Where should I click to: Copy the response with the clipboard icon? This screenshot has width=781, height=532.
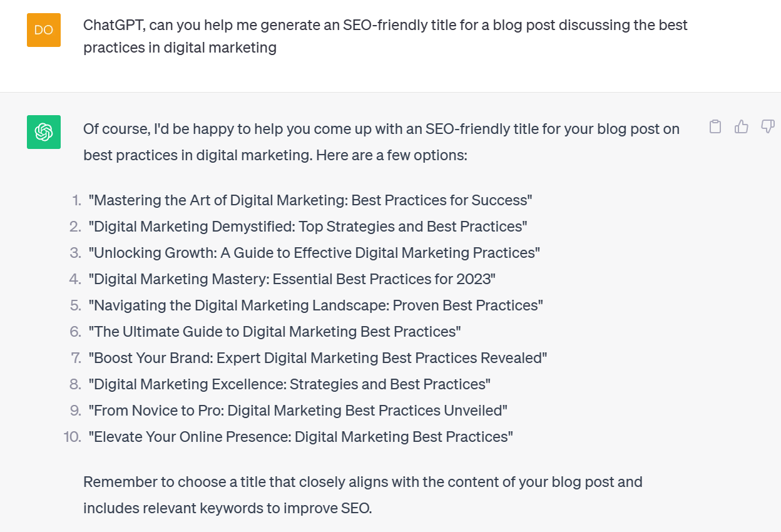[x=715, y=127]
